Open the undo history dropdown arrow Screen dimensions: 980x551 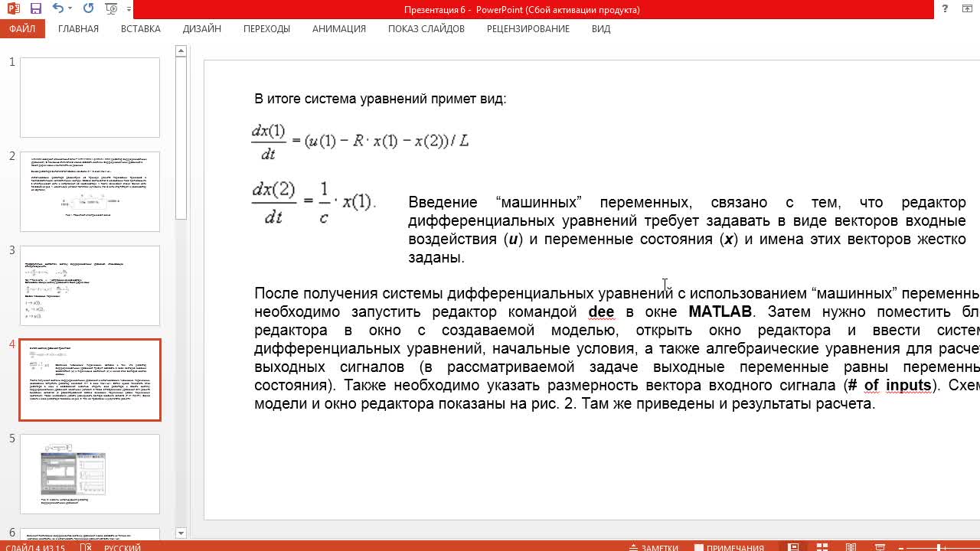pyautogui.click(x=70, y=9)
